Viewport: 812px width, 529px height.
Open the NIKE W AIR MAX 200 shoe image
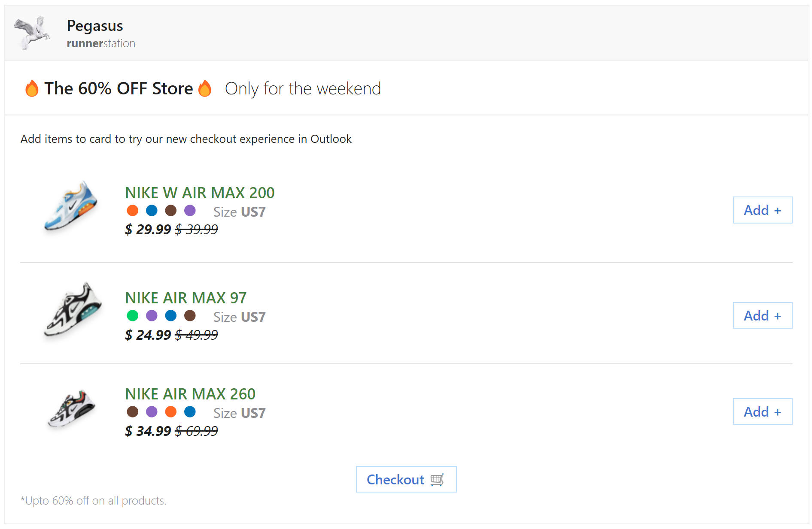pyautogui.click(x=71, y=206)
